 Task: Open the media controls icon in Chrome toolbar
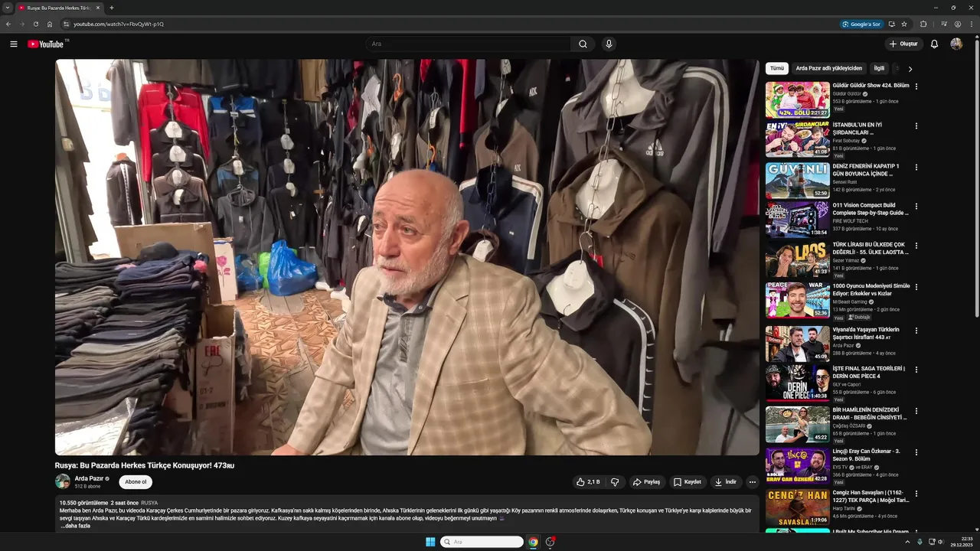pos(944,24)
